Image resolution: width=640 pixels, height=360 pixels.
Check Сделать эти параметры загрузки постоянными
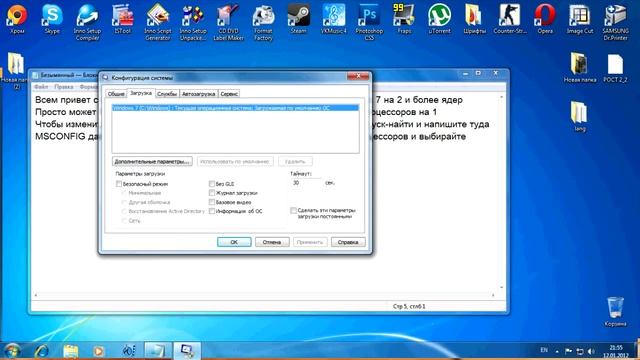(293, 211)
